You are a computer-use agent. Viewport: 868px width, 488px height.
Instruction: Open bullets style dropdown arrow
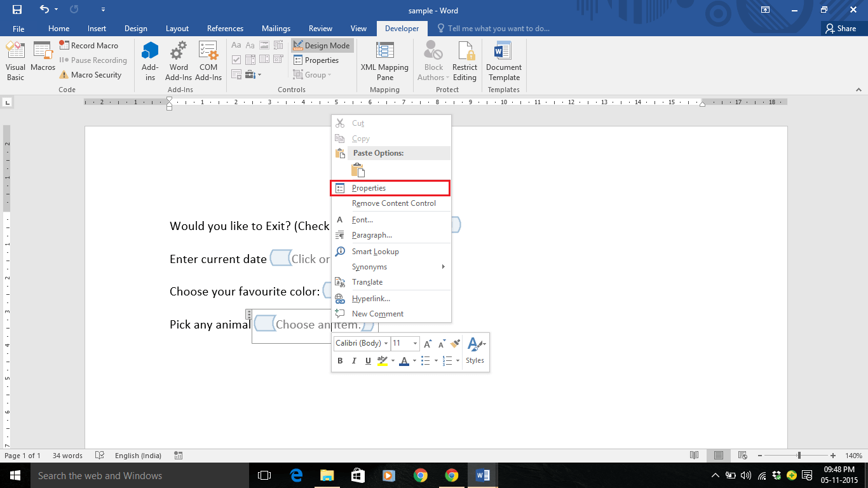point(436,361)
